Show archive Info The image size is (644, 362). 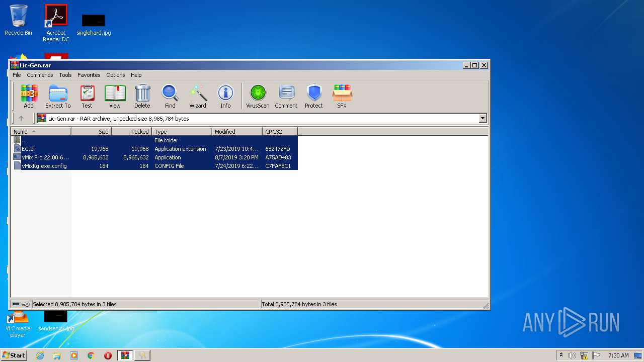[225, 97]
